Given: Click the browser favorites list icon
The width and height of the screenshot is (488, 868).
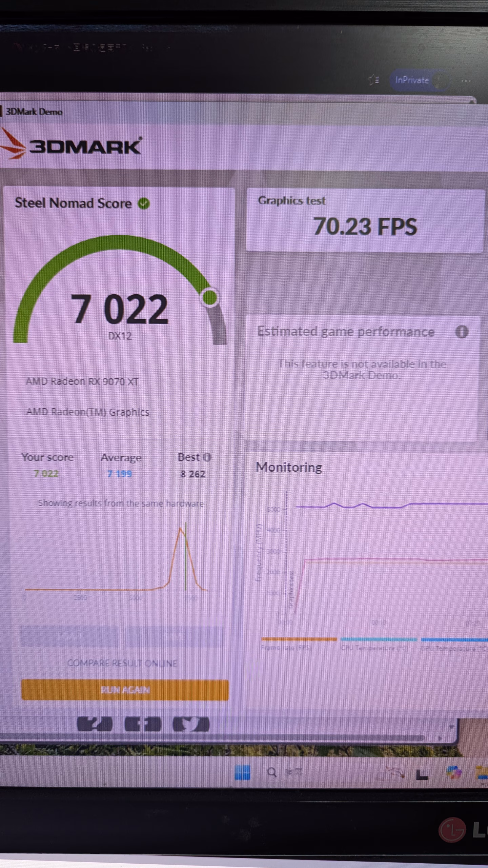Looking at the screenshot, I should 374,80.
